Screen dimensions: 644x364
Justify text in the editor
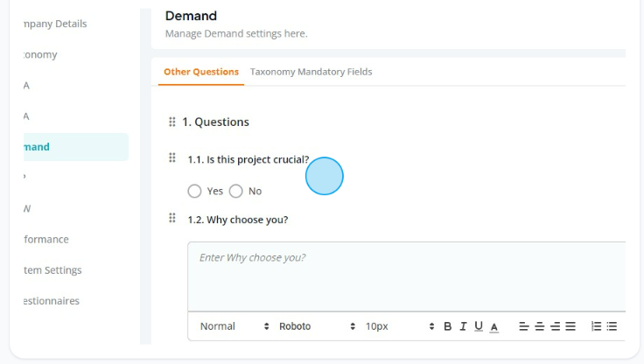pyautogui.click(x=570, y=326)
